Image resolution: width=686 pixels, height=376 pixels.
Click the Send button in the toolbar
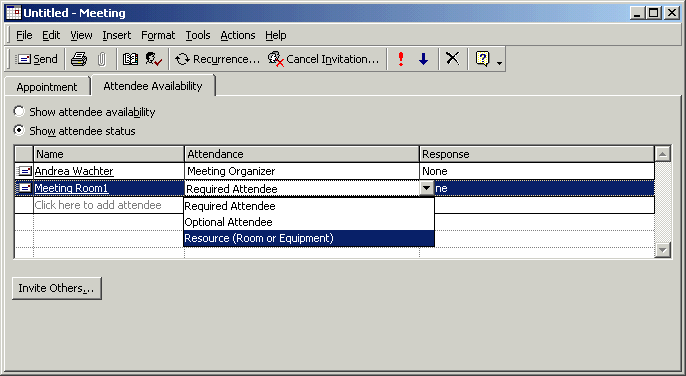37,59
